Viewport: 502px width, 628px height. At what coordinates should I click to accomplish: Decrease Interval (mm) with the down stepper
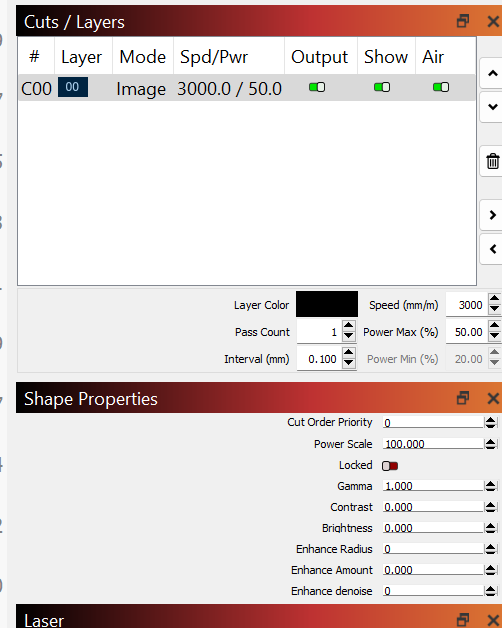coord(349,363)
